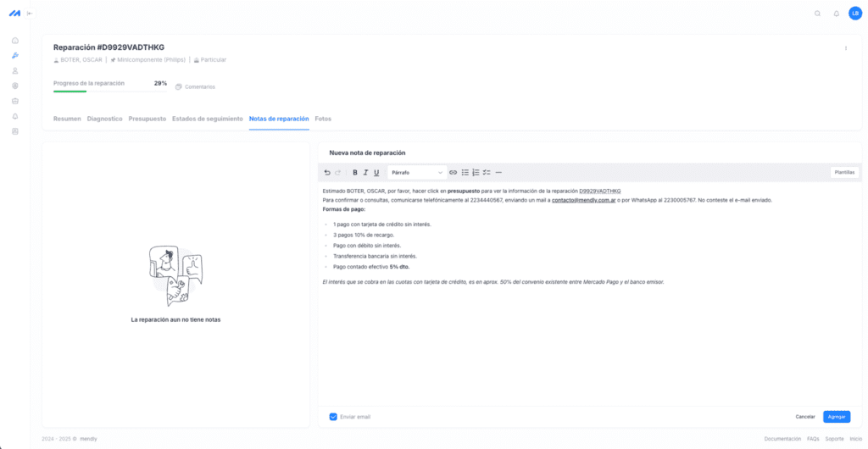868x449 pixels.
Task: Open notifications bell in top bar
Action: 837,14
